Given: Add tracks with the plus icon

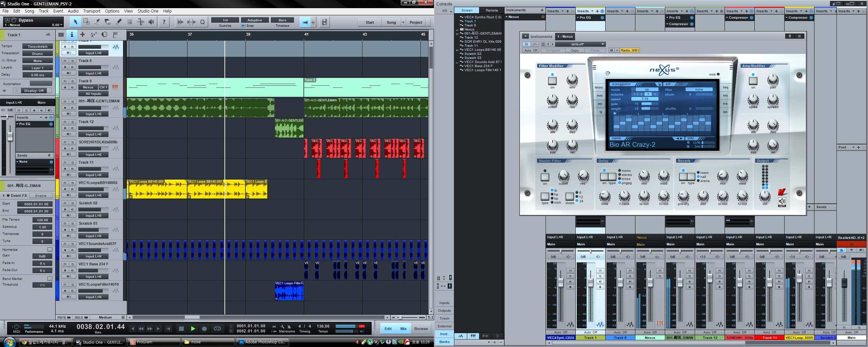Looking at the screenshot, I should 82,35.
